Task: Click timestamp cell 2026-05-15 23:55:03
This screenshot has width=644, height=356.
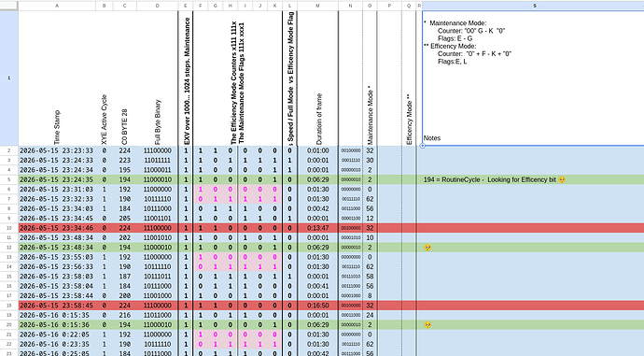Action: [57, 257]
